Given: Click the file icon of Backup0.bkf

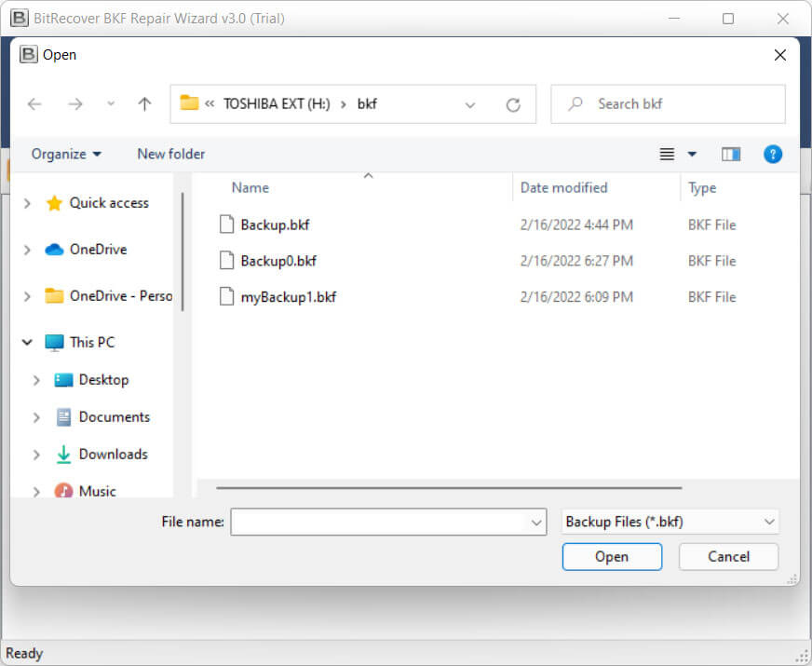Looking at the screenshot, I should pos(227,261).
